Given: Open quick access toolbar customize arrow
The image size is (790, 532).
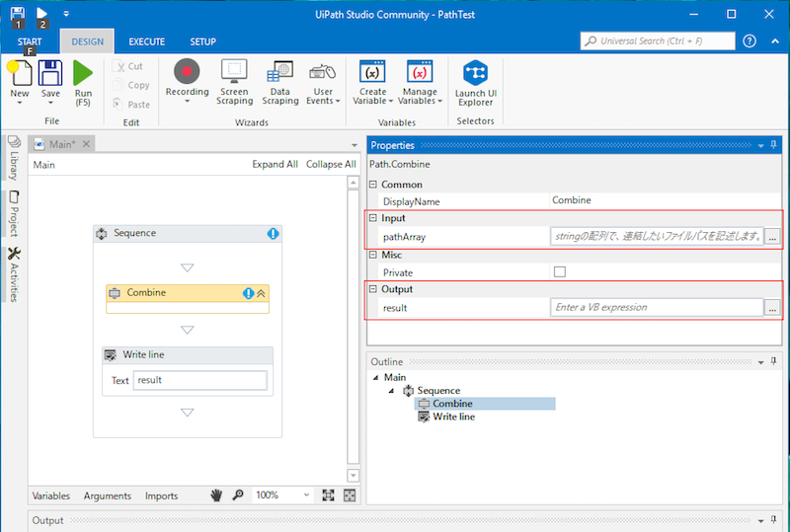Looking at the screenshot, I should (66, 14).
